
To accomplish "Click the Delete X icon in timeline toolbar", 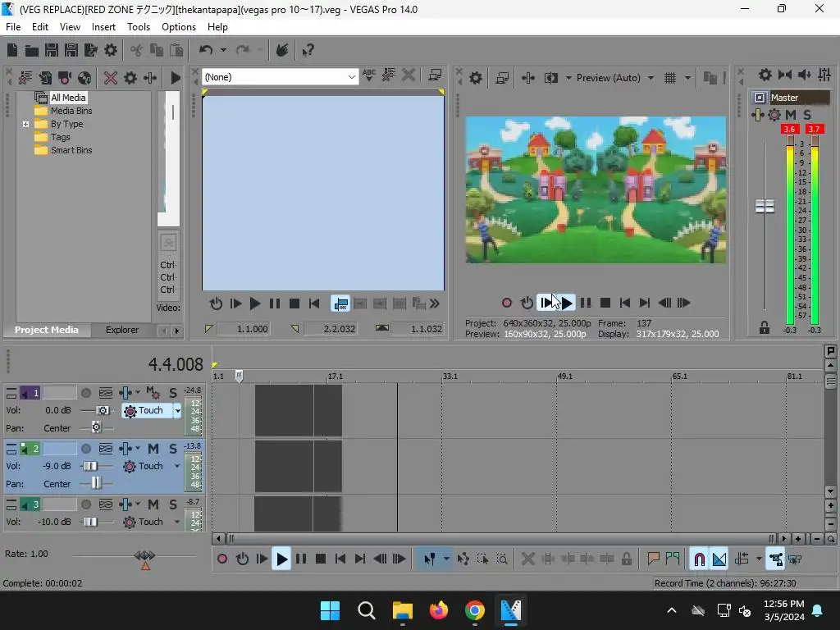I will coord(527,559).
